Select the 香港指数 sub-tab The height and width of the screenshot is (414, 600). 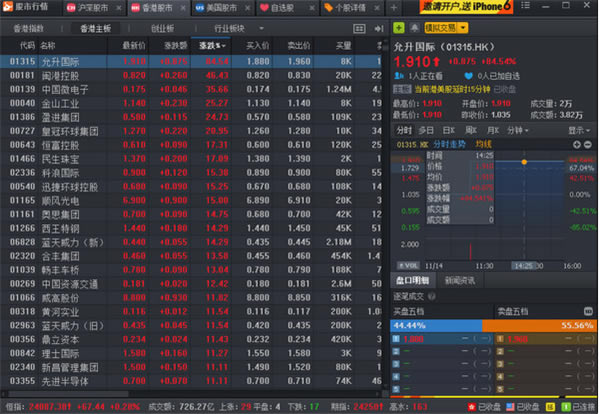(x=29, y=28)
